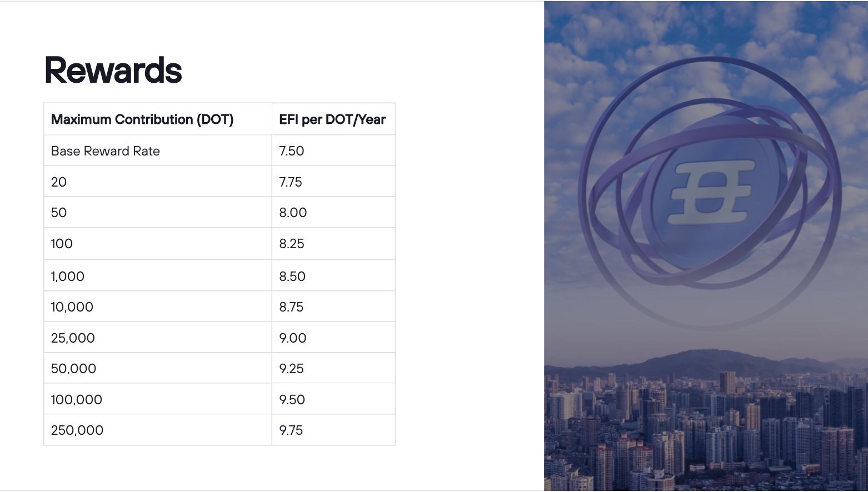Click the Efinity coin logo icon

click(710, 193)
